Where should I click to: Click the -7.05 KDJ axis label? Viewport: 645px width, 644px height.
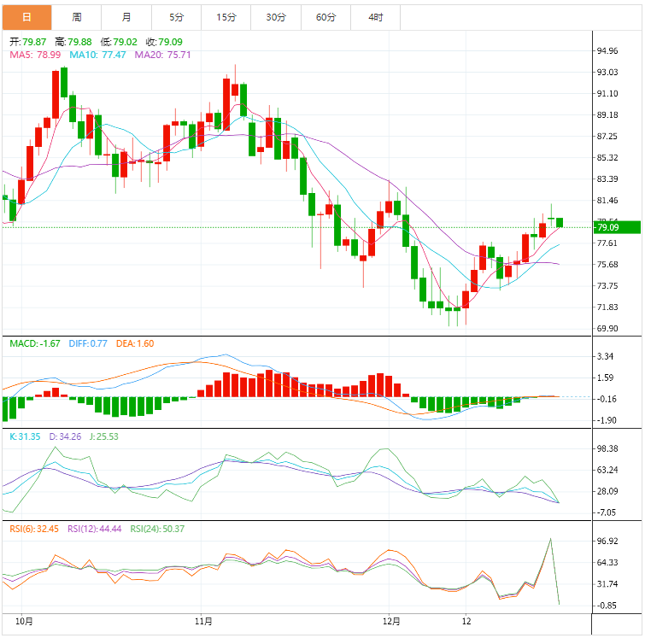pos(607,512)
